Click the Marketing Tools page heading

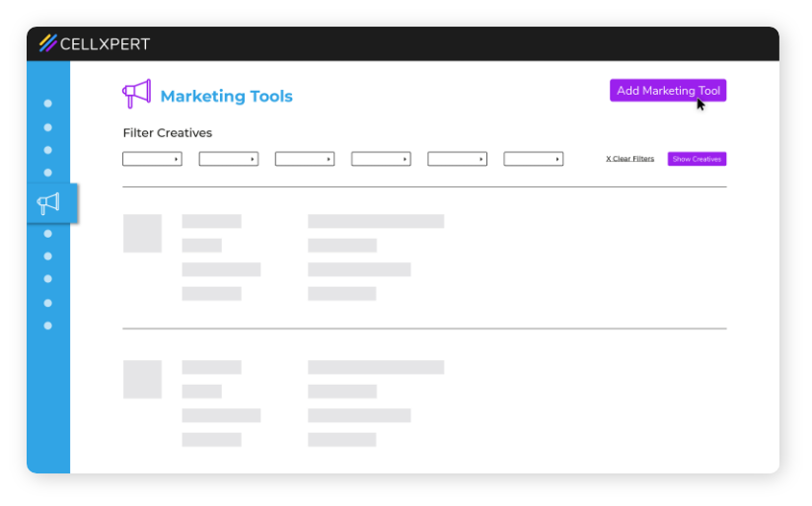(x=226, y=97)
